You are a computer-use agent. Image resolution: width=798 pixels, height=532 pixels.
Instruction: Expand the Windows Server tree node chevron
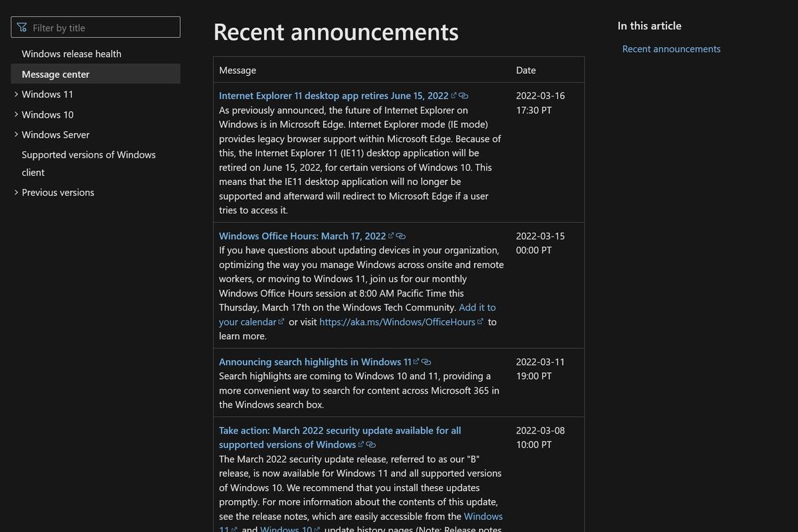(x=16, y=134)
